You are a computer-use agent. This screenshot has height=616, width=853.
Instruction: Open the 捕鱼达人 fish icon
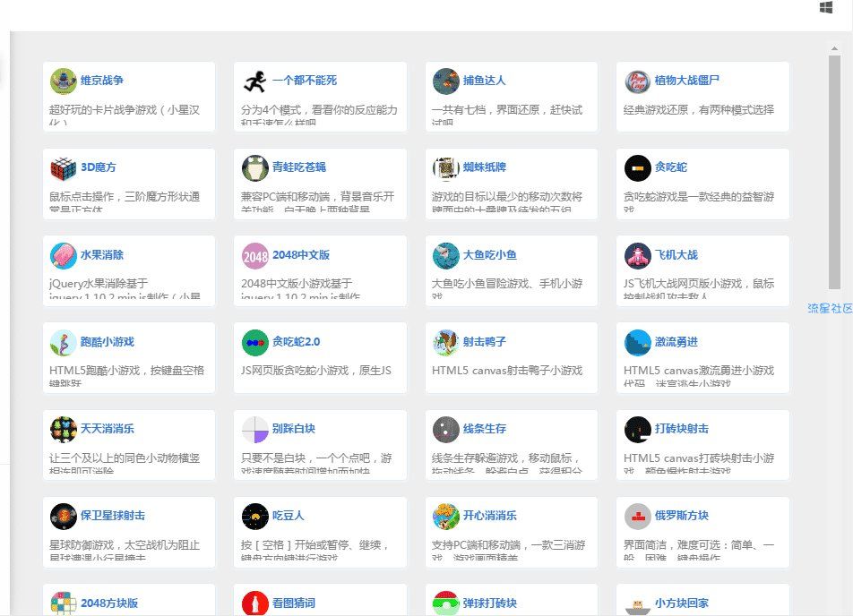tap(446, 81)
